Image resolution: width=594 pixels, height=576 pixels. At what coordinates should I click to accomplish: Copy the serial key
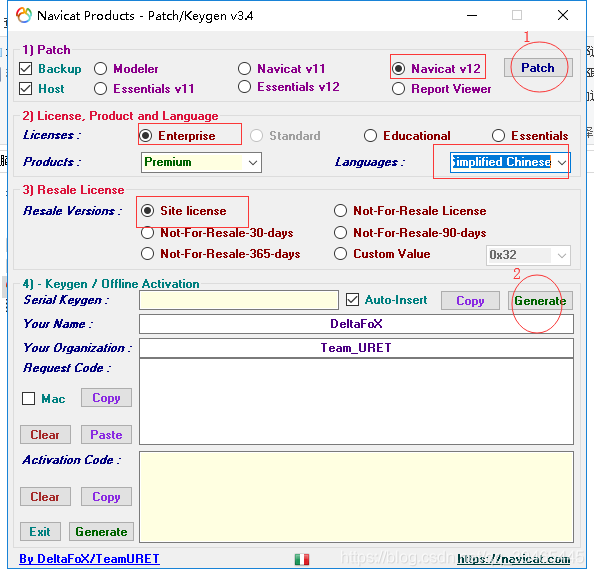pyautogui.click(x=470, y=301)
